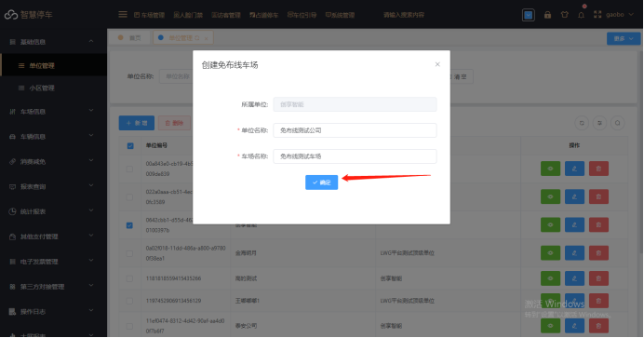Edit the 00a843e0 row with pencil button
This screenshot has width=644, height=338.
pyautogui.click(x=574, y=169)
